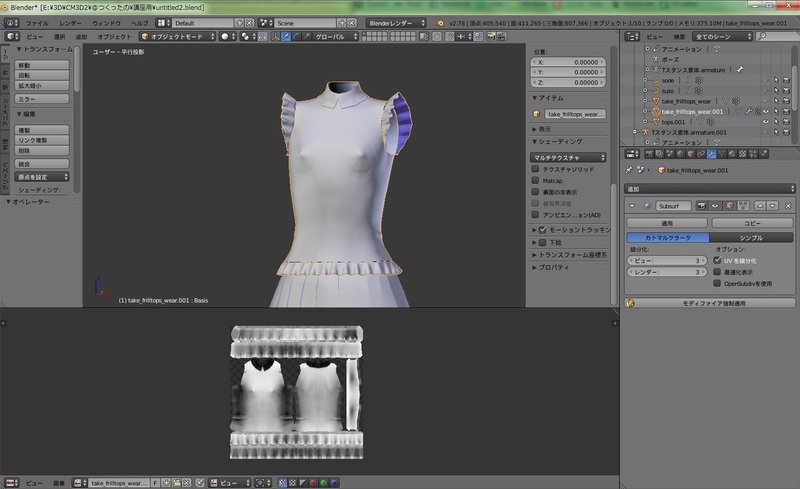Screen dimensions: 800x489
Task: Click the viewport shading sphere icon
Action: click(227, 36)
